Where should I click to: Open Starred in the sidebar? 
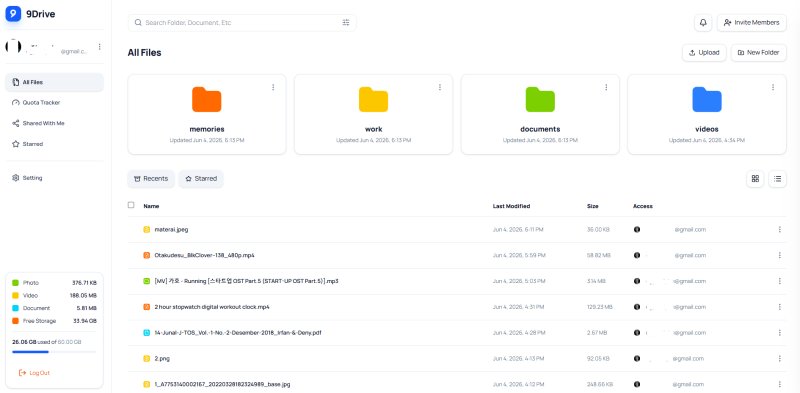[54, 144]
